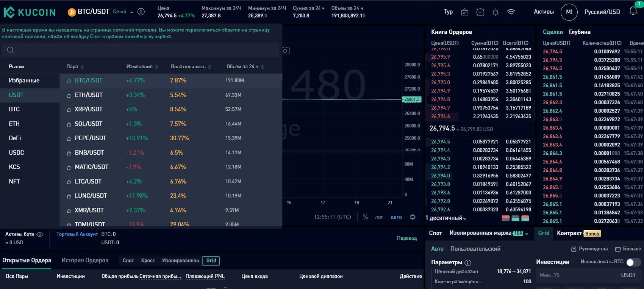This screenshot has height=289, width=644.
Task: Open the BTC/USDT pair selector arrow
Action: point(131,12)
